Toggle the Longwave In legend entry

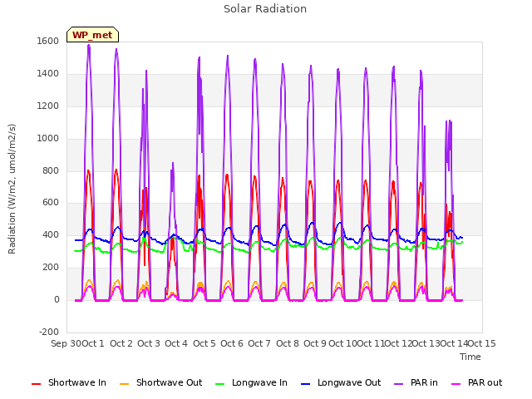[x=251, y=382]
